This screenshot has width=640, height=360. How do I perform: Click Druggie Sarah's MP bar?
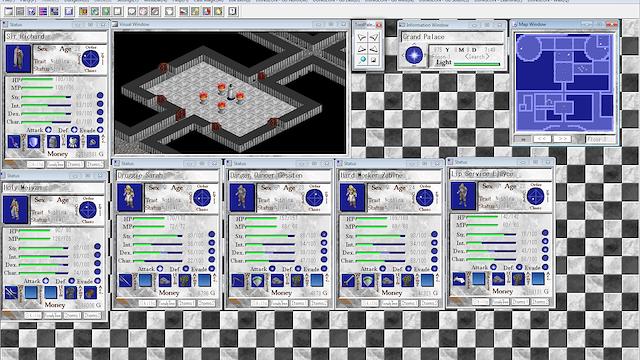tap(149, 226)
